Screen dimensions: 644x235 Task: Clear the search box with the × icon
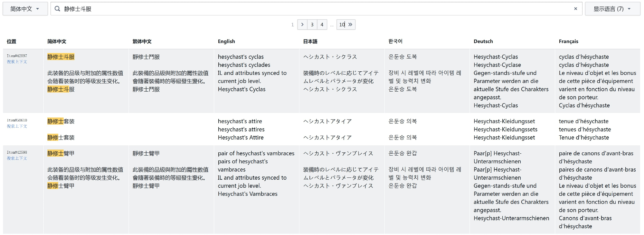tap(575, 9)
